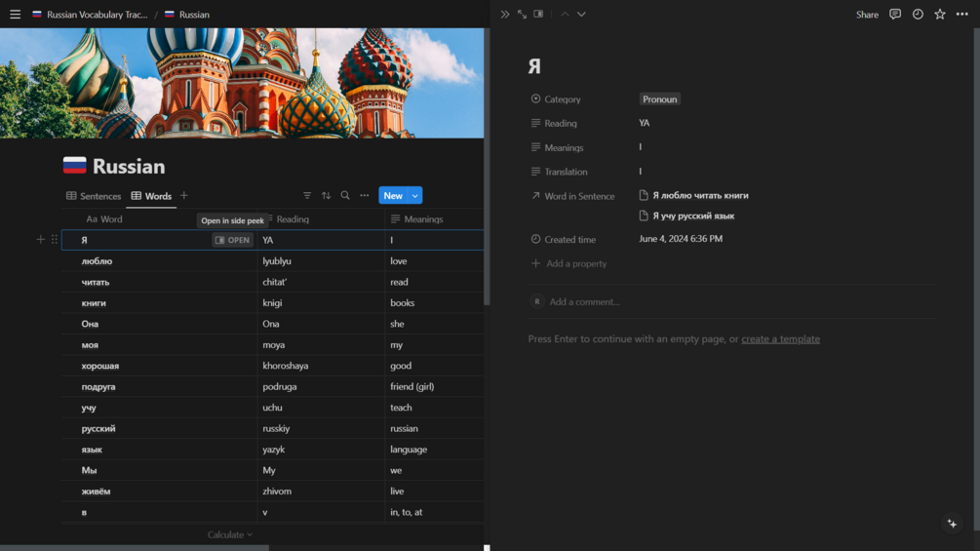This screenshot has width=980, height=551.
Task: Open the comments icon in the side panel
Action: [895, 15]
